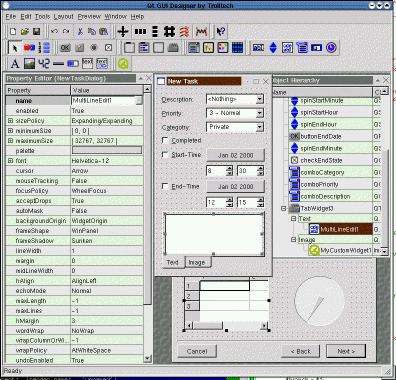
Task: Click the Start-Time 'Jan 02 2000' date button
Action: 235,155
